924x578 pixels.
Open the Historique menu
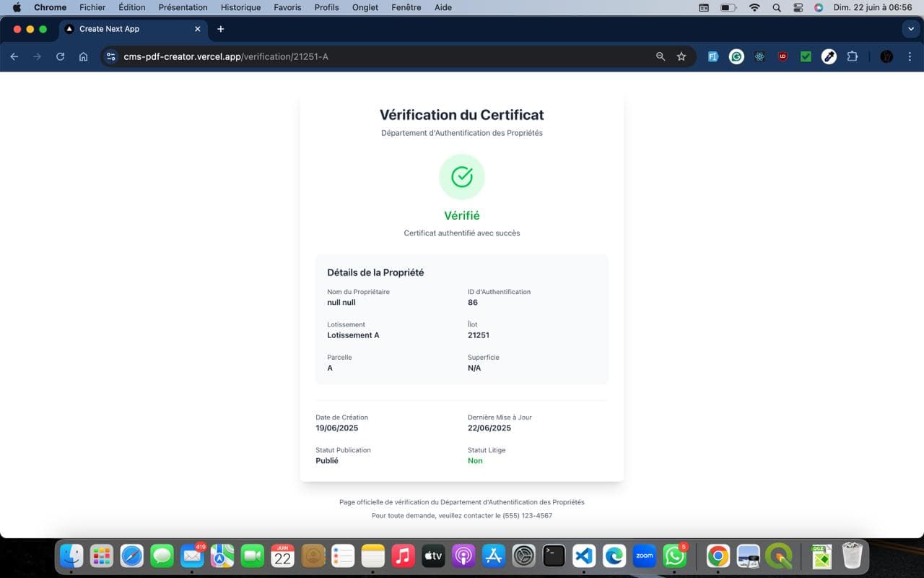(x=240, y=7)
